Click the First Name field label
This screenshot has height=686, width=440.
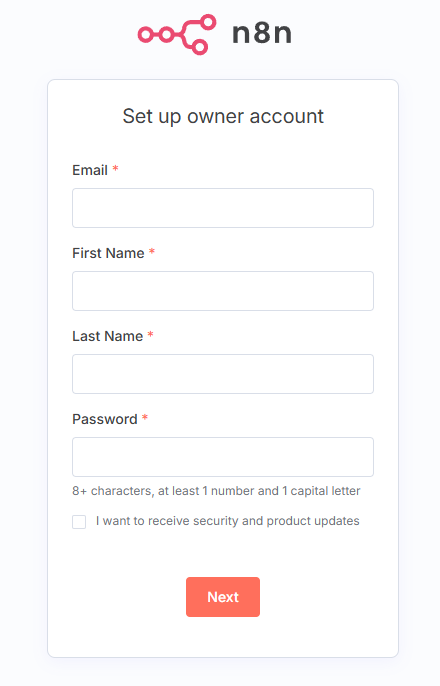pyautogui.click(x=108, y=253)
